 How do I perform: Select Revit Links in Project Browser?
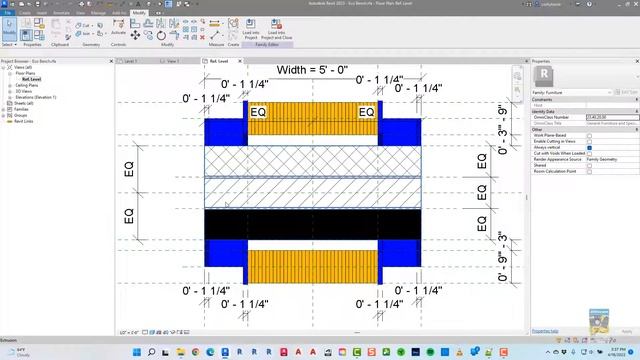coord(24,121)
